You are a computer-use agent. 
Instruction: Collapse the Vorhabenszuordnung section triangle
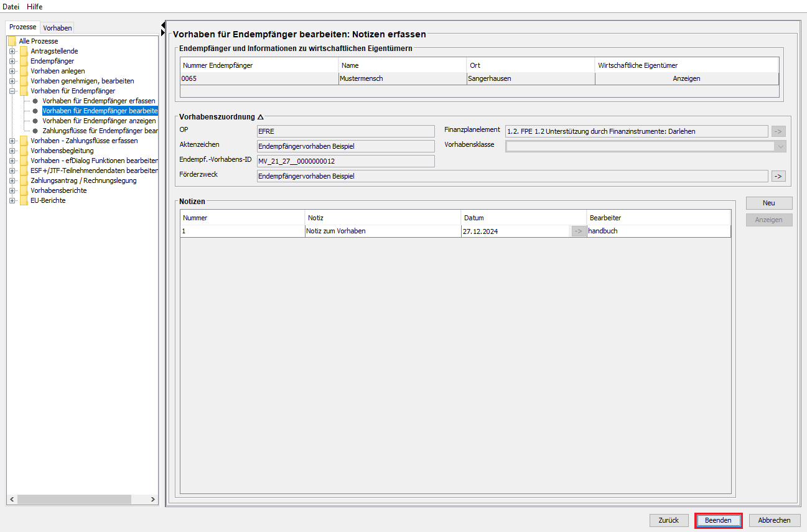pos(261,117)
